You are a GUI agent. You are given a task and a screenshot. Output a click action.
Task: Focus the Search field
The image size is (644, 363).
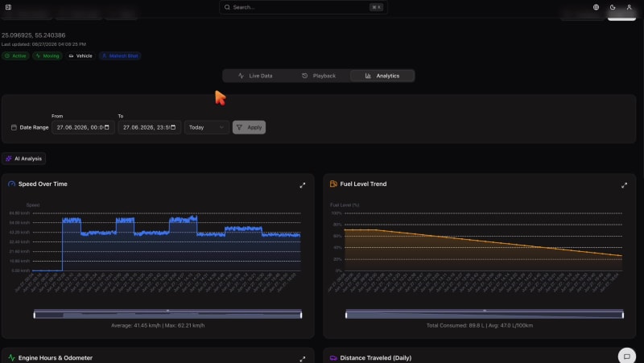tap(303, 7)
